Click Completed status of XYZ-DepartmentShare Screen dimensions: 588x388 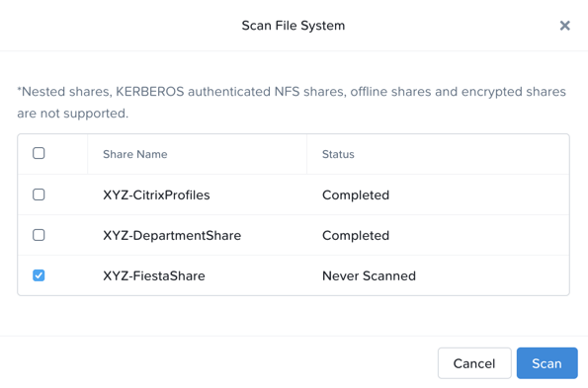[x=356, y=236]
